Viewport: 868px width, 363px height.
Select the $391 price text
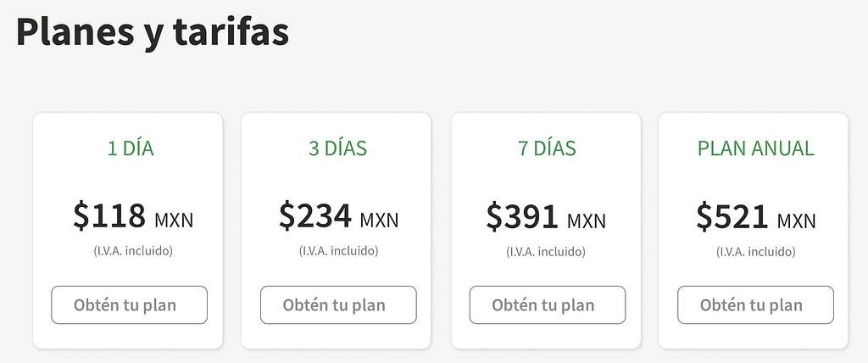pyautogui.click(x=522, y=216)
